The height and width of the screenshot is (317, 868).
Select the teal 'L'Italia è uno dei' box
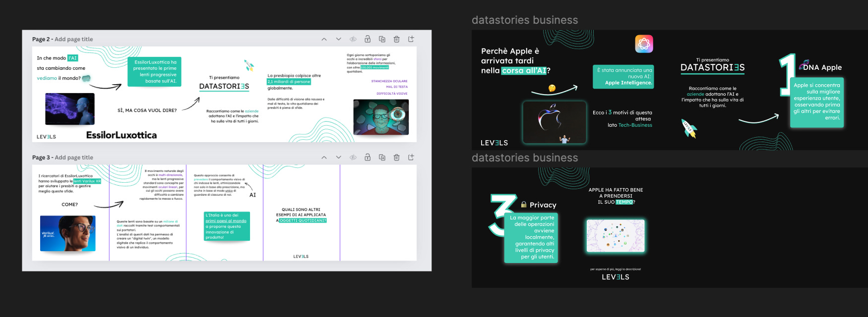(227, 226)
